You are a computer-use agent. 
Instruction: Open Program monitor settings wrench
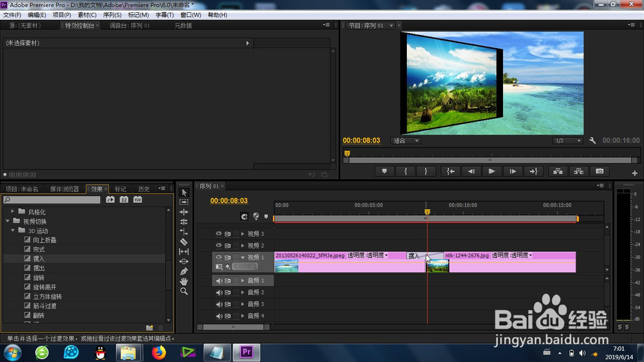click(x=592, y=140)
